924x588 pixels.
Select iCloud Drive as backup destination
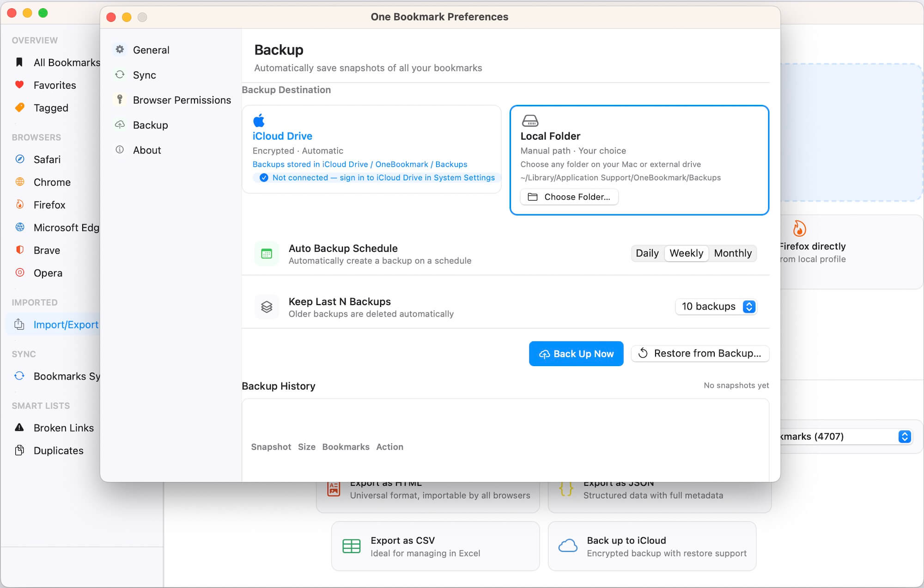[x=371, y=149]
